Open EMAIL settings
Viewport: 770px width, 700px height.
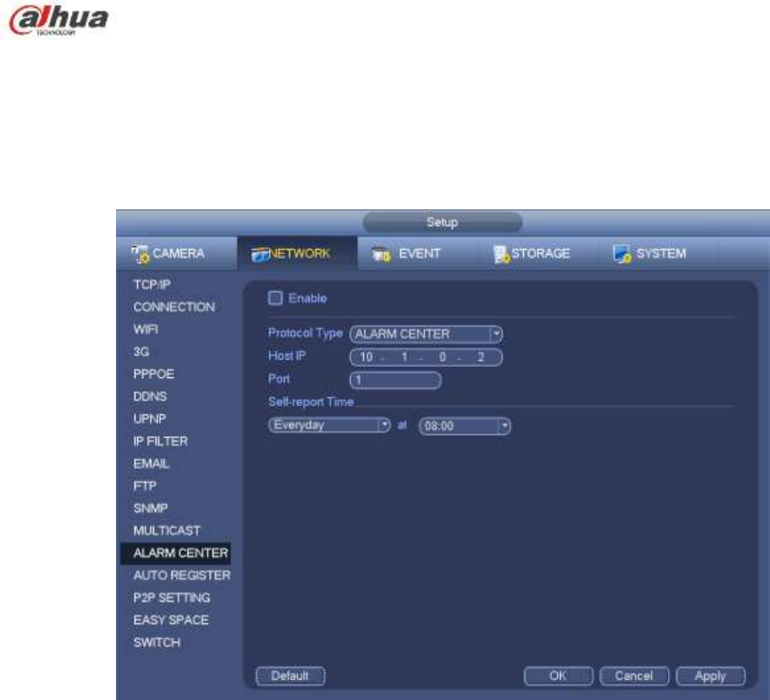[x=151, y=463]
